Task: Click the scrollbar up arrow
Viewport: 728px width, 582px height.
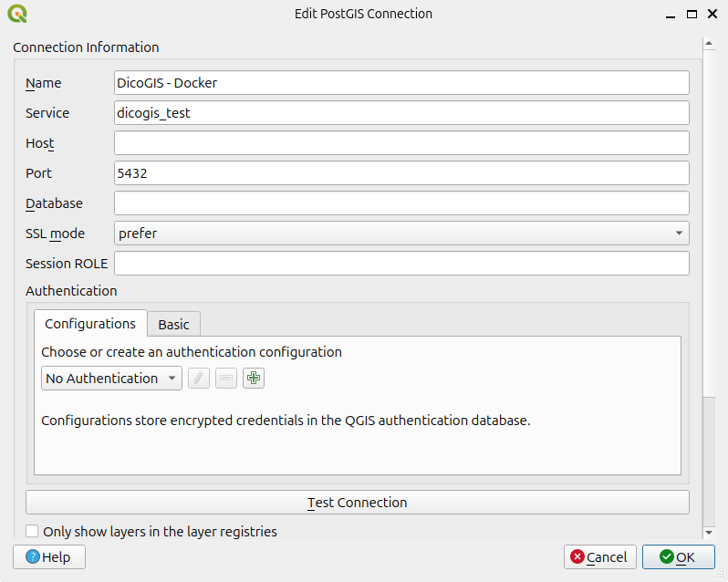Action: click(709, 44)
